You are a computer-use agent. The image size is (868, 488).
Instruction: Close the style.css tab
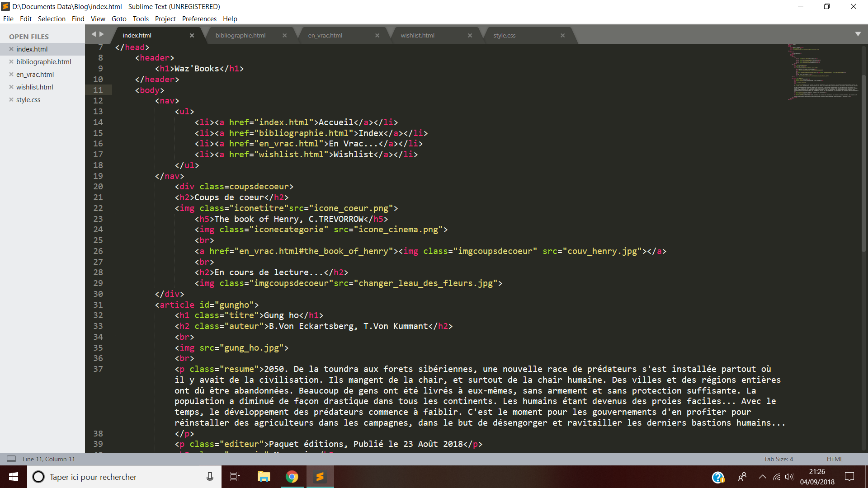pos(562,35)
